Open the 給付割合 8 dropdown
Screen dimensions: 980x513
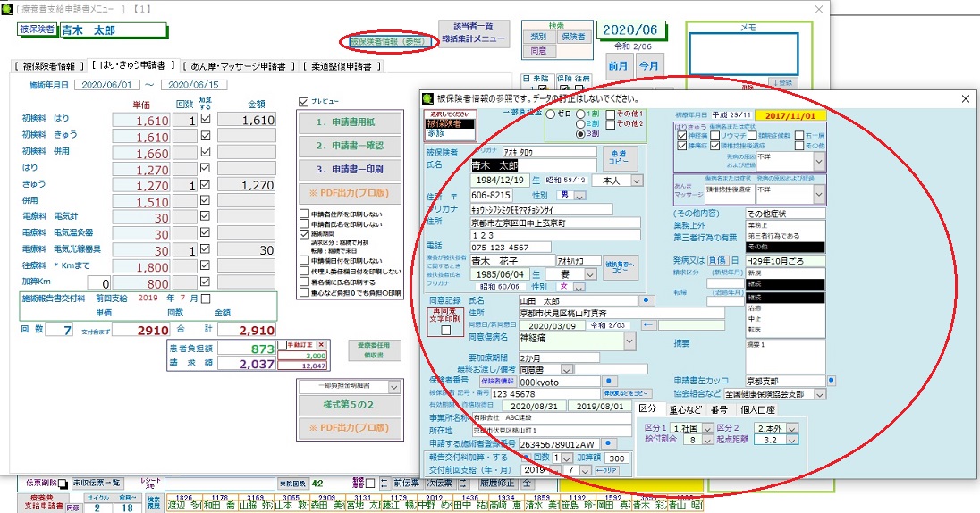(707, 440)
